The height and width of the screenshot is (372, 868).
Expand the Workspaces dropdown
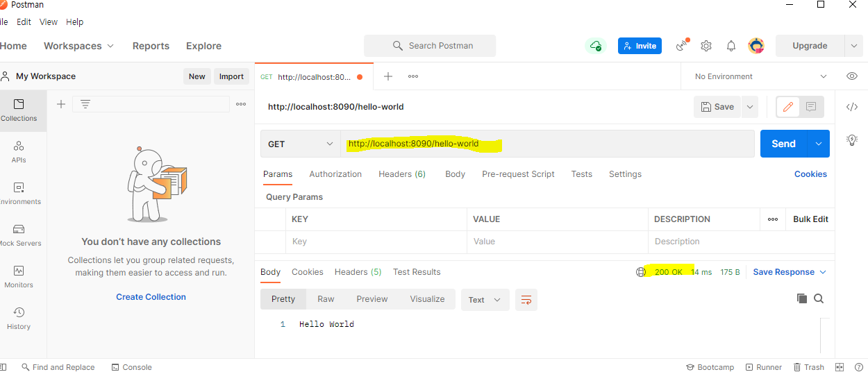[78, 46]
